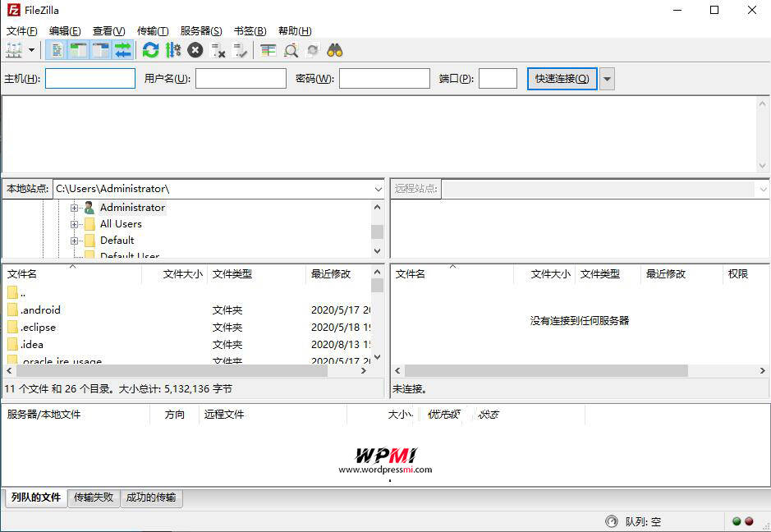Cancel the current operation
The image size is (771, 532).
click(x=194, y=49)
